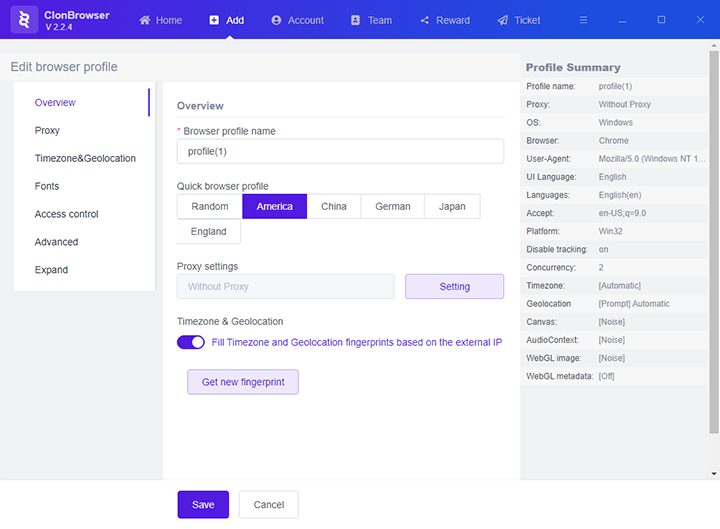Click the proxy Setting button
720x529 pixels.
455,287
